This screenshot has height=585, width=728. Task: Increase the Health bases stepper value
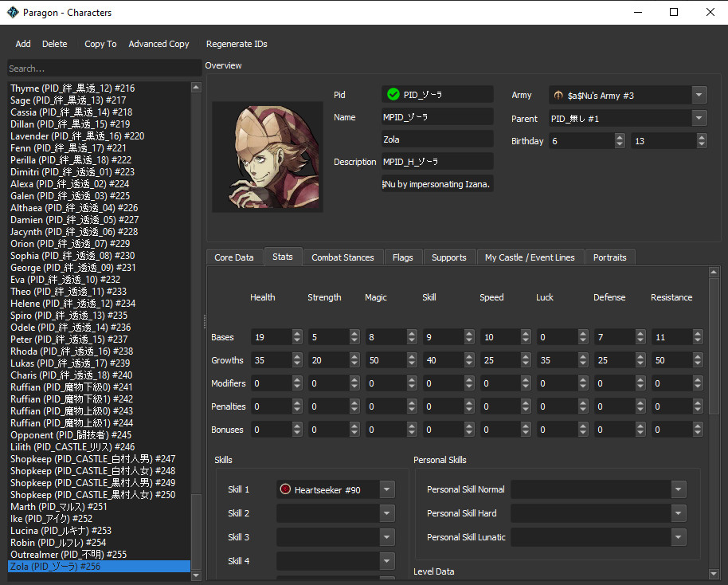pos(297,334)
